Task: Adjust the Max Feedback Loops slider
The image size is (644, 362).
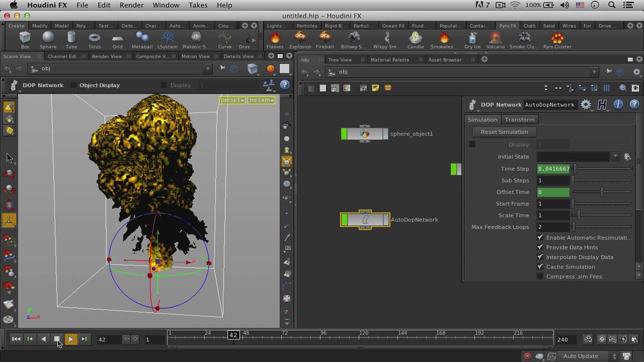Action: click(602, 227)
